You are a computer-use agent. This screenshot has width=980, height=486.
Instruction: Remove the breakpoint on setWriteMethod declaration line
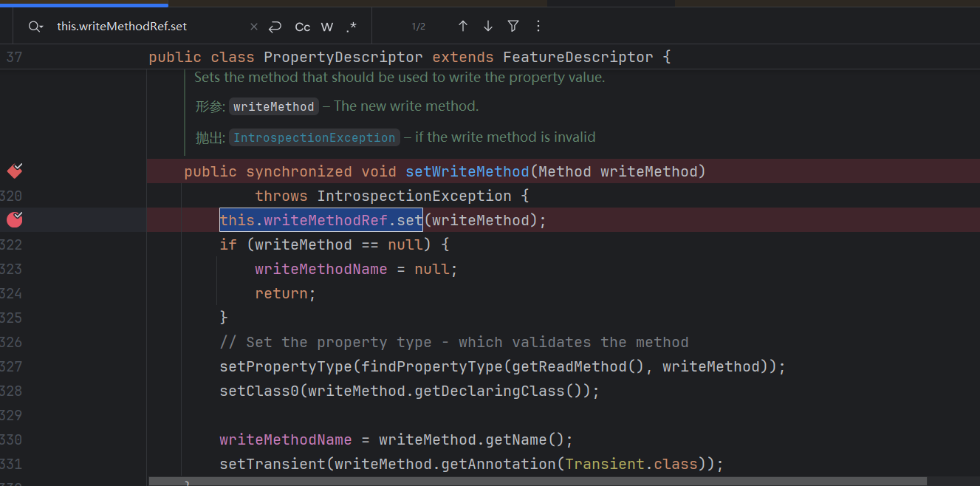[15, 171]
